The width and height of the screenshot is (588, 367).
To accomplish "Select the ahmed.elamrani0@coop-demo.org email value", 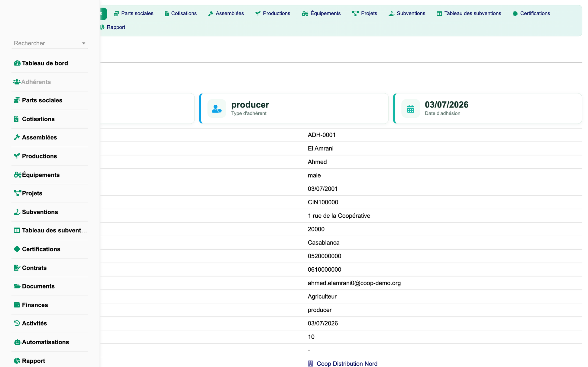I will 354,283.
